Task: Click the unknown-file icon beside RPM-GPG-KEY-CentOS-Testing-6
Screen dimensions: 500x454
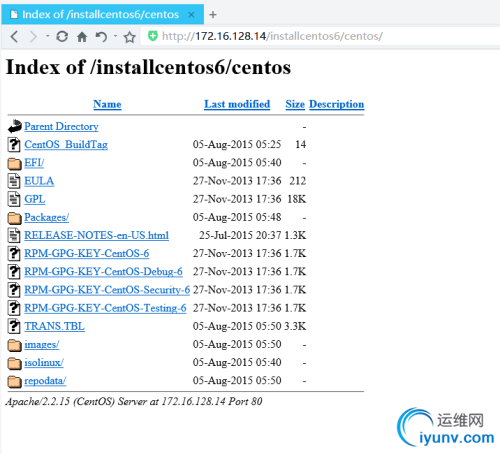Action: 14,308
